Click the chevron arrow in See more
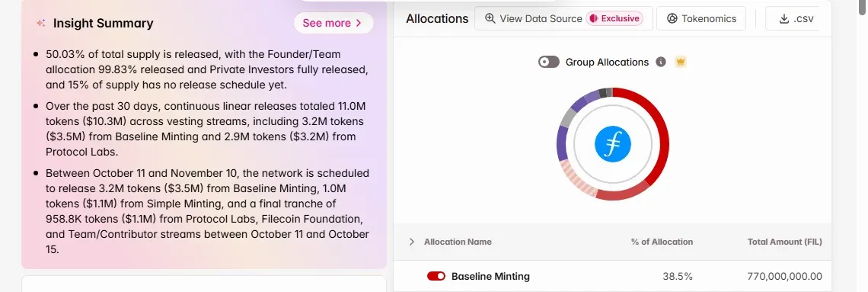868x292 pixels. tap(359, 24)
